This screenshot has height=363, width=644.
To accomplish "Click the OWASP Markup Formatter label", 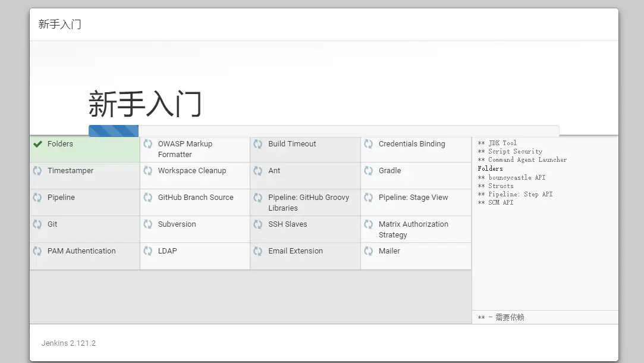I will 186,149.
